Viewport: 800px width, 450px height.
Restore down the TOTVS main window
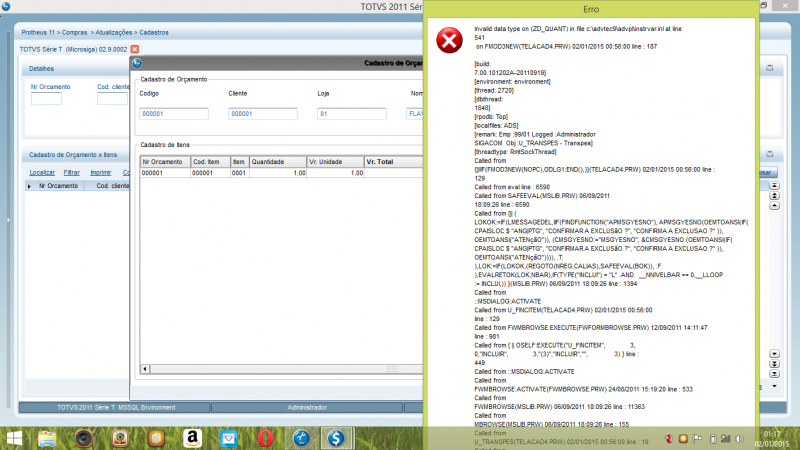pos(764,5)
